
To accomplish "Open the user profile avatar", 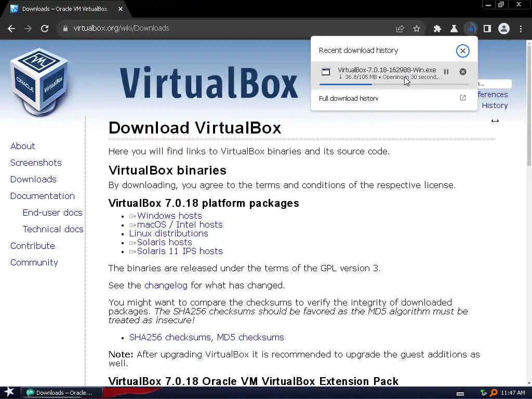I will click(x=504, y=29).
